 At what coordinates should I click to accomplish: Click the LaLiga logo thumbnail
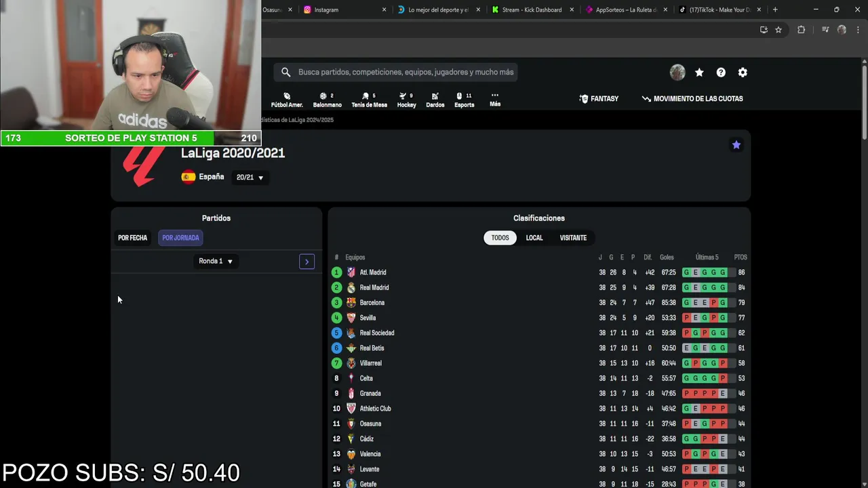144,166
